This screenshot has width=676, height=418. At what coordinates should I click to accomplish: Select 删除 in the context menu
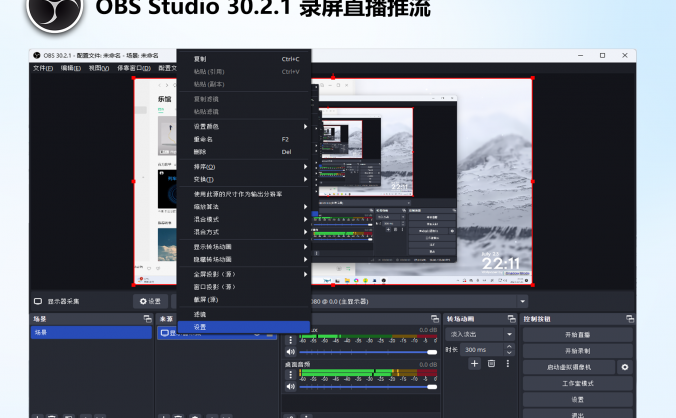point(244,152)
